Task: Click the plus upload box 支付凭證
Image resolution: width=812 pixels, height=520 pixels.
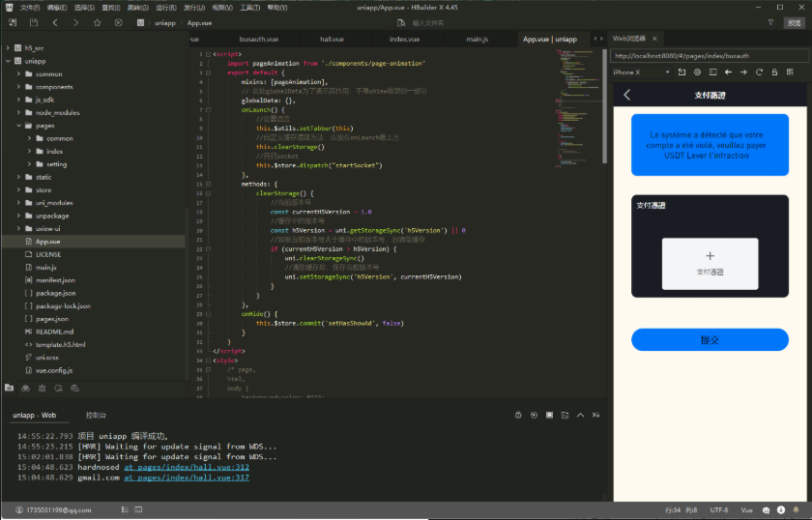Action: tap(710, 264)
